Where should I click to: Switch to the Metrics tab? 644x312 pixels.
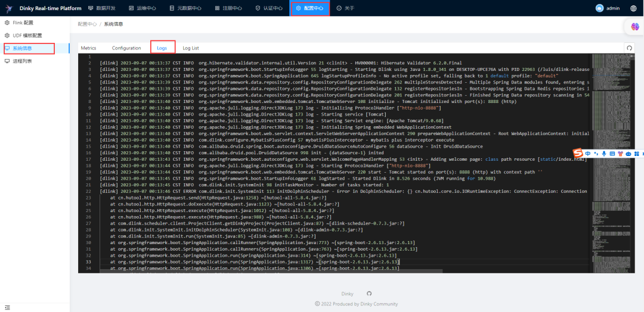point(88,48)
